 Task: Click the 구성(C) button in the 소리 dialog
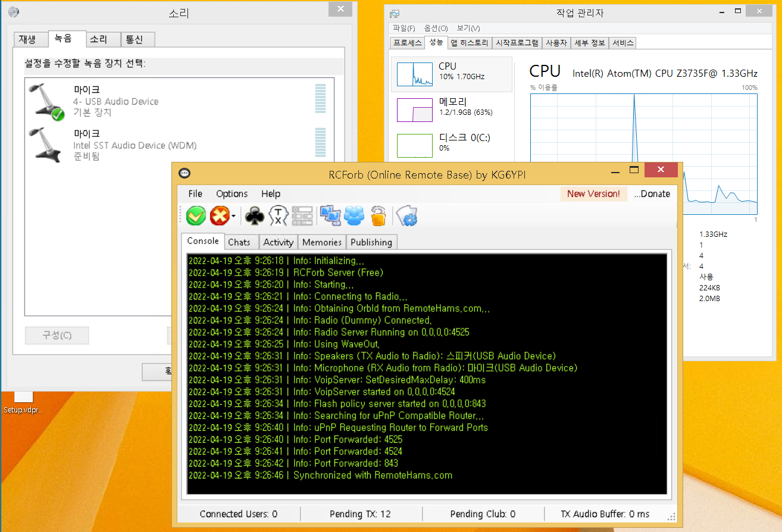click(x=57, y=335)
